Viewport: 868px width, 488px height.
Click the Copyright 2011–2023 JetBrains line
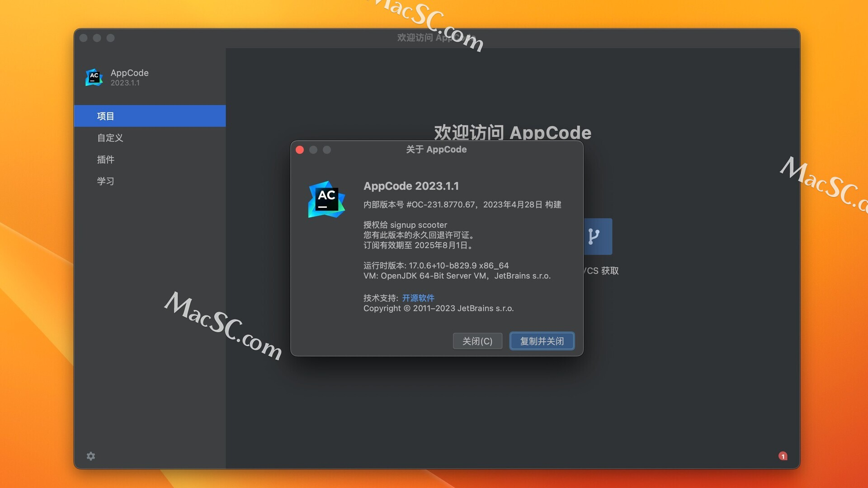439,308
